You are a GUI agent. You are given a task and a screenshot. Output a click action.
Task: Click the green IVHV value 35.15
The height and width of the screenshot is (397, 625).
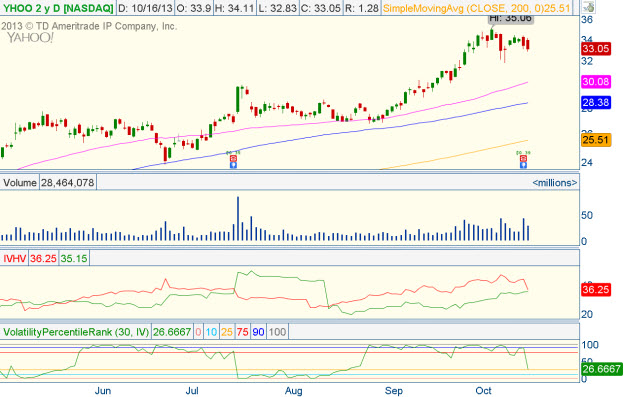click(74, 258)
